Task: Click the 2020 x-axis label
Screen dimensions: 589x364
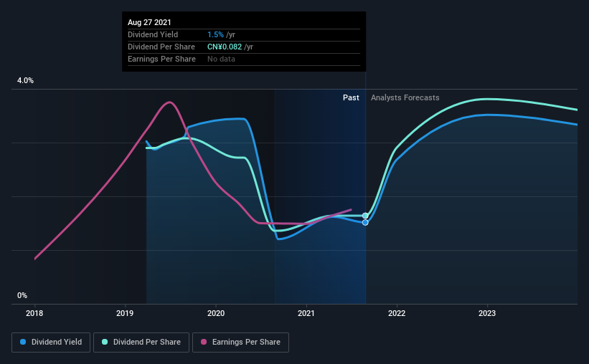Action: 216,313
